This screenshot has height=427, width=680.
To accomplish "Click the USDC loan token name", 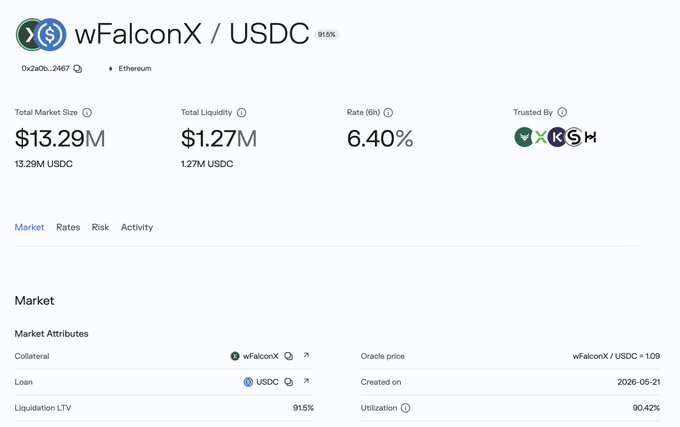I will (x=267, y=382).
